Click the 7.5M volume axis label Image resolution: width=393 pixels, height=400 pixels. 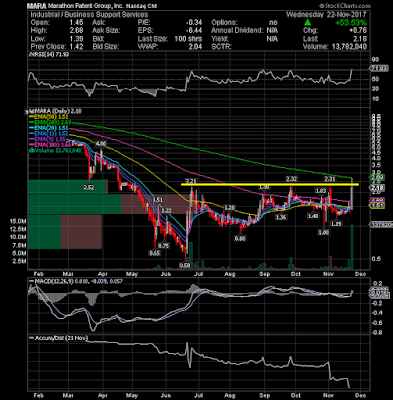[x=20, y=245]
